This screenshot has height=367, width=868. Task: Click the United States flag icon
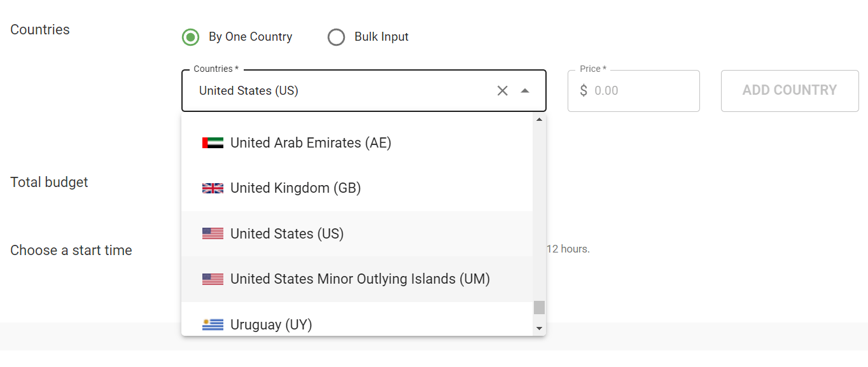[x=213, y=233]
